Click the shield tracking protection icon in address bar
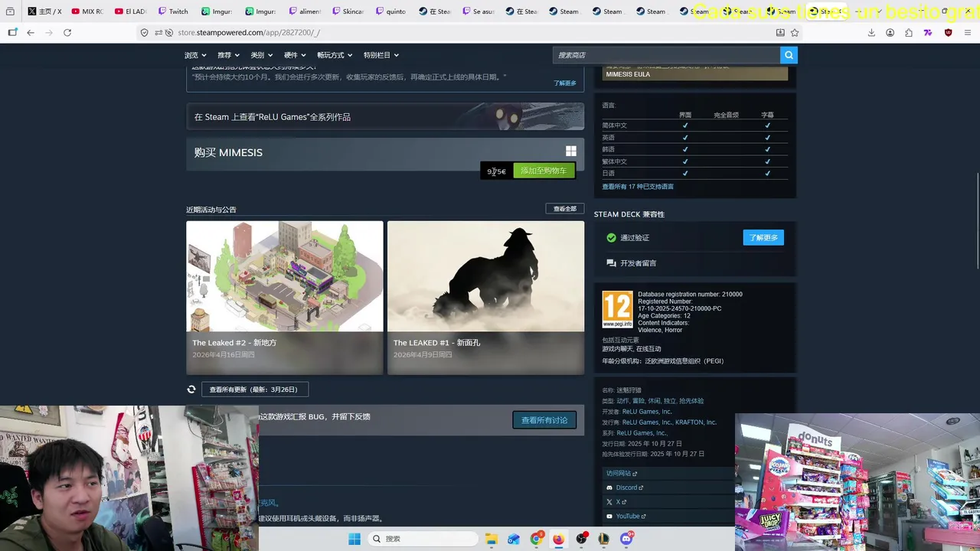 pos(145,32)
